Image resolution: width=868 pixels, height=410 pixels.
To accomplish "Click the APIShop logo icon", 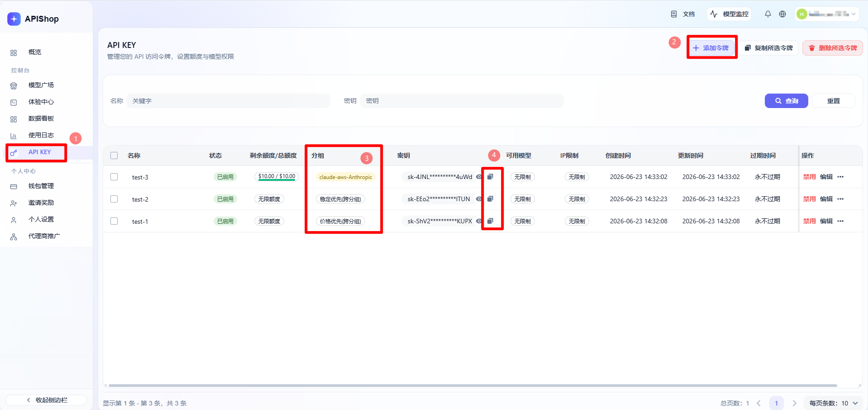I will [x=14, y=19].
